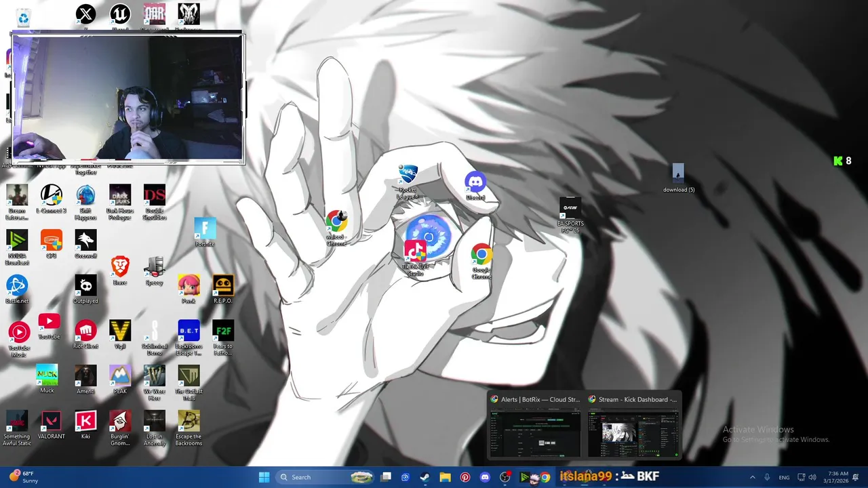Open Task View from the taskbar
This screenshot has height=488, width=868.
386,477
